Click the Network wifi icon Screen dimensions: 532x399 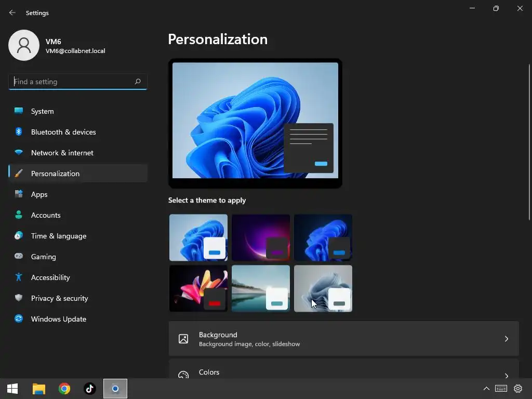[x=19, y=152]
